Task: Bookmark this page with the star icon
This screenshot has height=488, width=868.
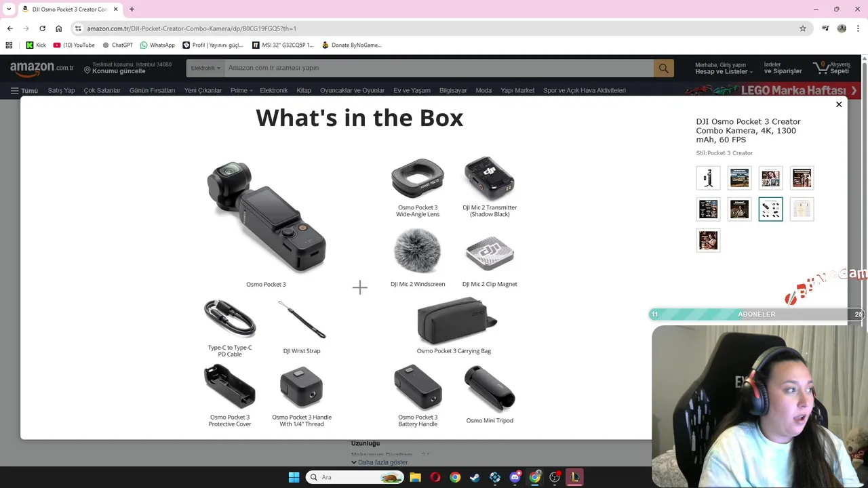Action: click(x=803, y=28)
